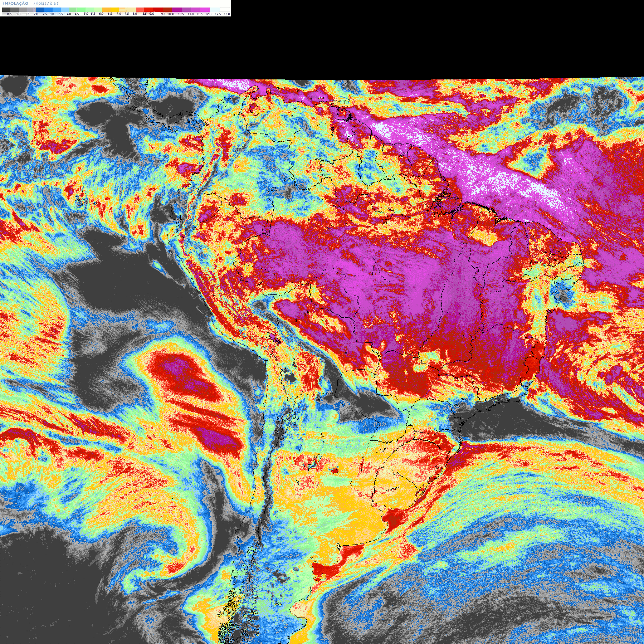Viewport: 644px width, 644px height.
Task: Click the 4.5 legend value
Action: pos(77,14)
